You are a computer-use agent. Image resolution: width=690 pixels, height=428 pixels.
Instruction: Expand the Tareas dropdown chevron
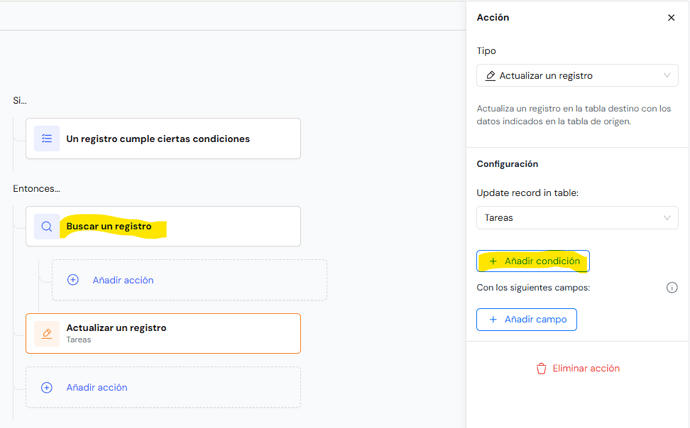pyautogui.click(x=667, y=218)
